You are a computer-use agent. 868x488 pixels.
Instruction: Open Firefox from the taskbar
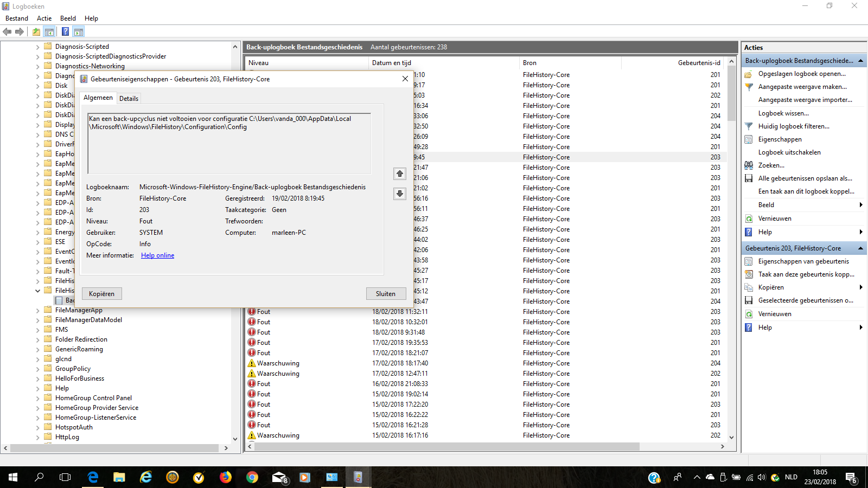coord(226,477)
